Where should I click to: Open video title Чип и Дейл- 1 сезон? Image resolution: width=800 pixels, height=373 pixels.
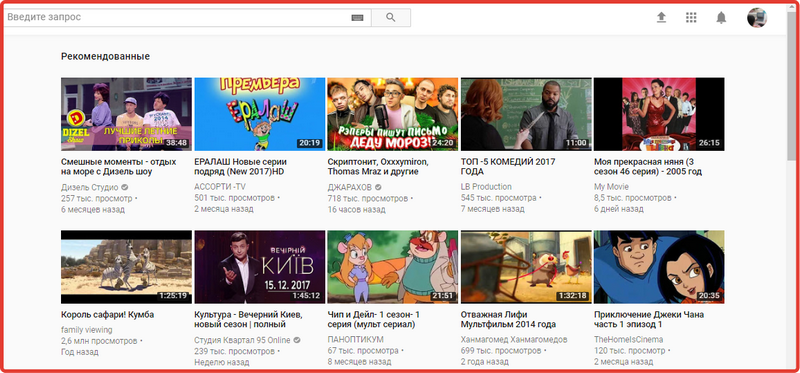coord(373,319)
